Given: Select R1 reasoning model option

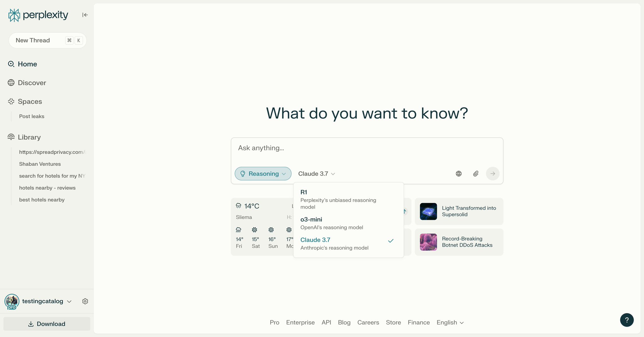Looking at the screenshot, I should [x=348, y=199].
